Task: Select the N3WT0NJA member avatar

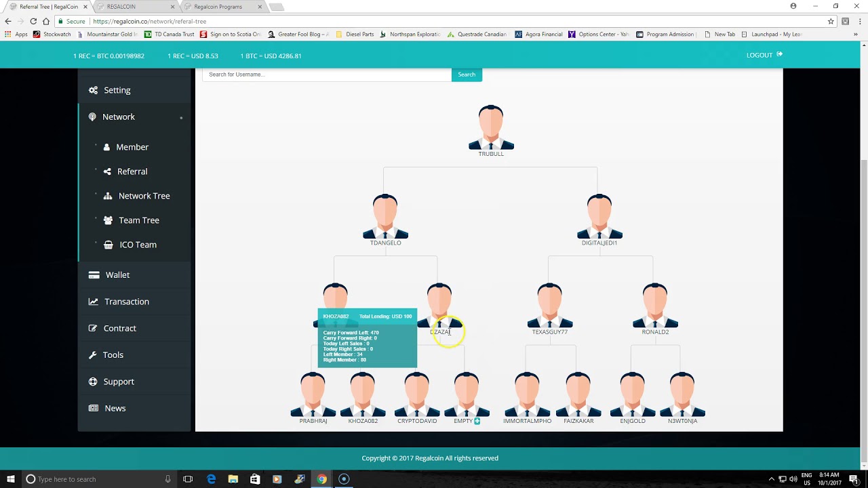Action: 682,394
